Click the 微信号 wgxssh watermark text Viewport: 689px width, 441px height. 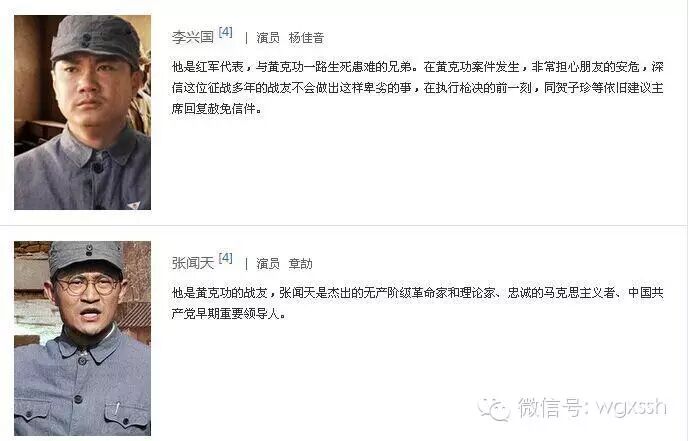coord(592,407)
